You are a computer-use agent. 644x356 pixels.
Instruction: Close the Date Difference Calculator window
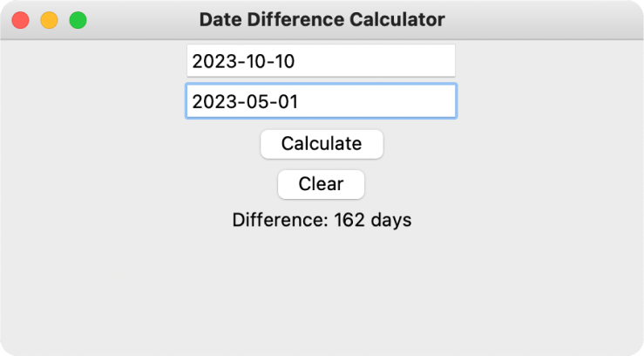20,20
